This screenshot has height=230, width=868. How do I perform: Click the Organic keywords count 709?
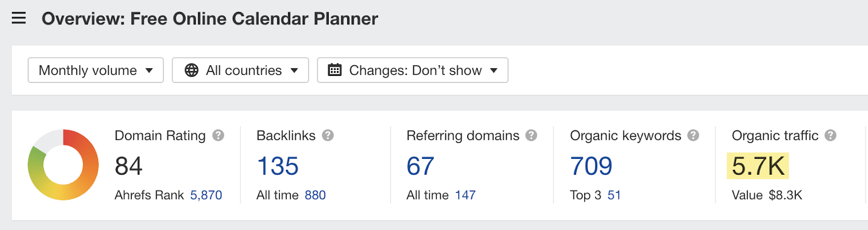pyautogui.click(x=591, y=166)
